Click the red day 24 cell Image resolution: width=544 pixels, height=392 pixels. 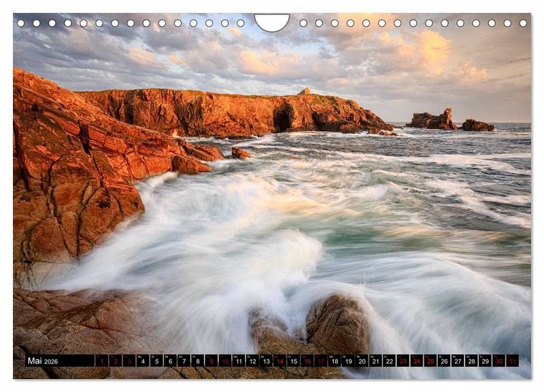click(x=416, y=361)
